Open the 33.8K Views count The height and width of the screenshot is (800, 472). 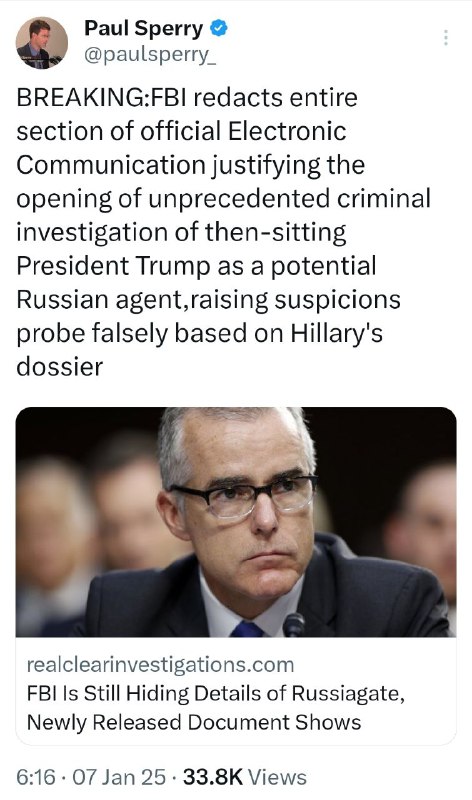pos(245,777)
